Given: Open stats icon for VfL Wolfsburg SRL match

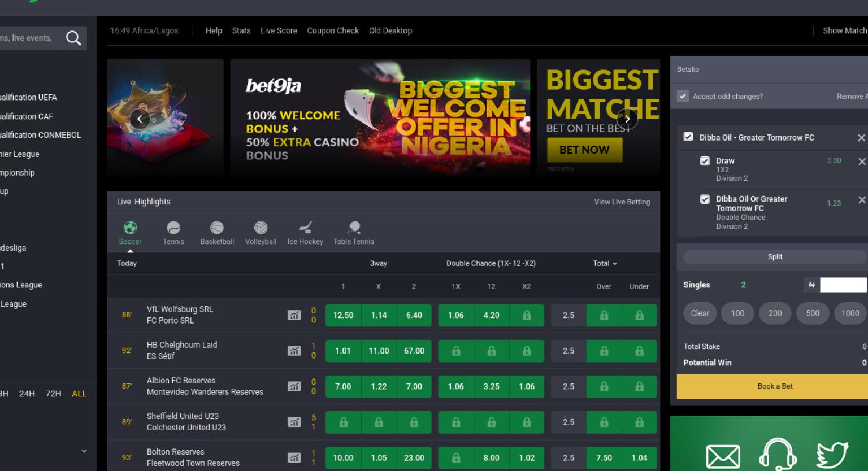Looking at the screenshot, I should (294, 315).
